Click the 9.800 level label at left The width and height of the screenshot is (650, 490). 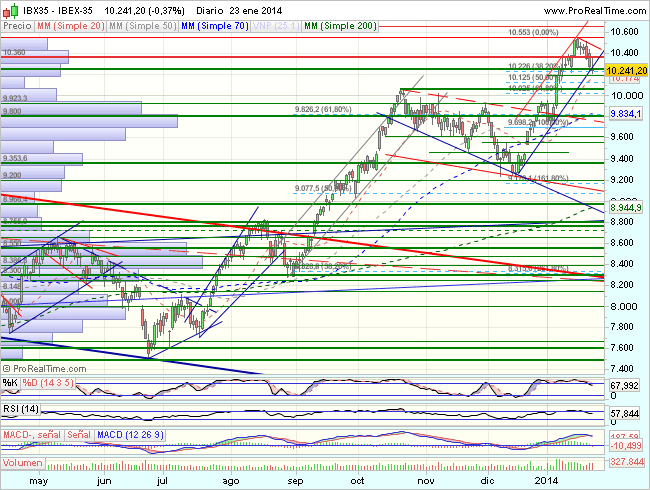[12, 111]
